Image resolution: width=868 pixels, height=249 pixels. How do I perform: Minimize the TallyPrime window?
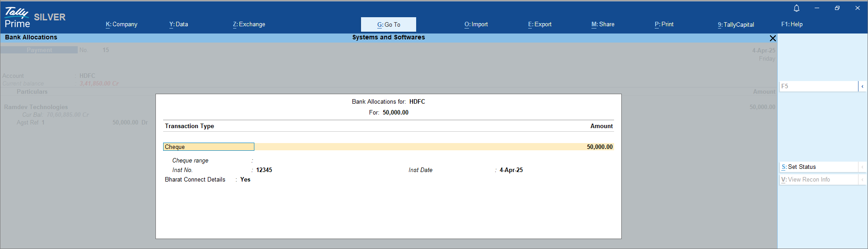click(x=817, y=8)
